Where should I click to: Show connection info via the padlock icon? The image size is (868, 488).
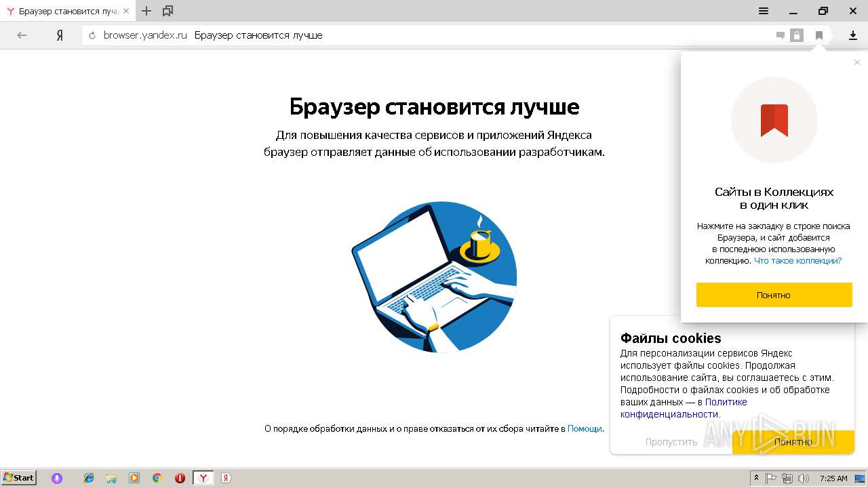797,35
